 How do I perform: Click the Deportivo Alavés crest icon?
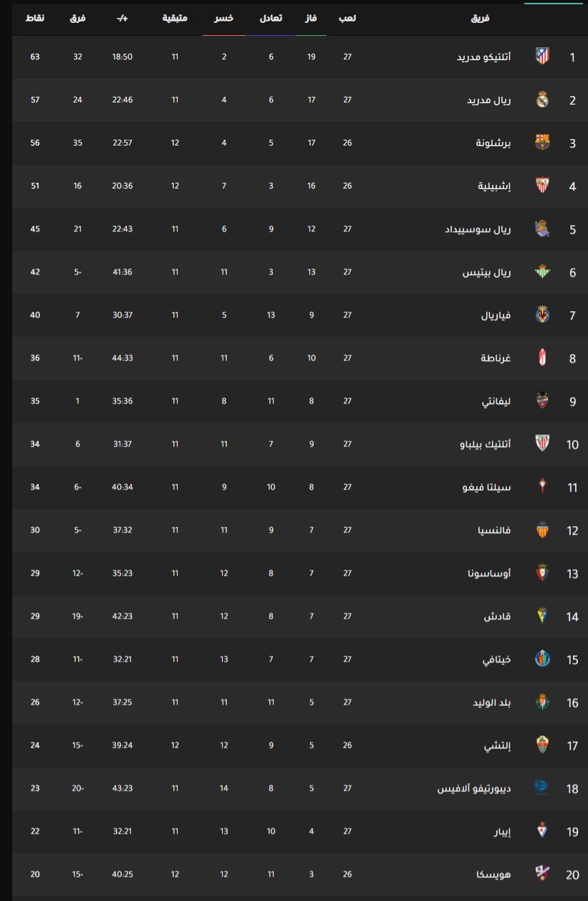point(542,788)
